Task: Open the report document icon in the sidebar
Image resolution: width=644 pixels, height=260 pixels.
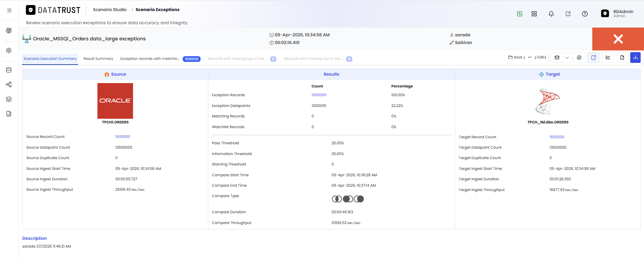Action: pyautogui.click(x=9, y=114)
